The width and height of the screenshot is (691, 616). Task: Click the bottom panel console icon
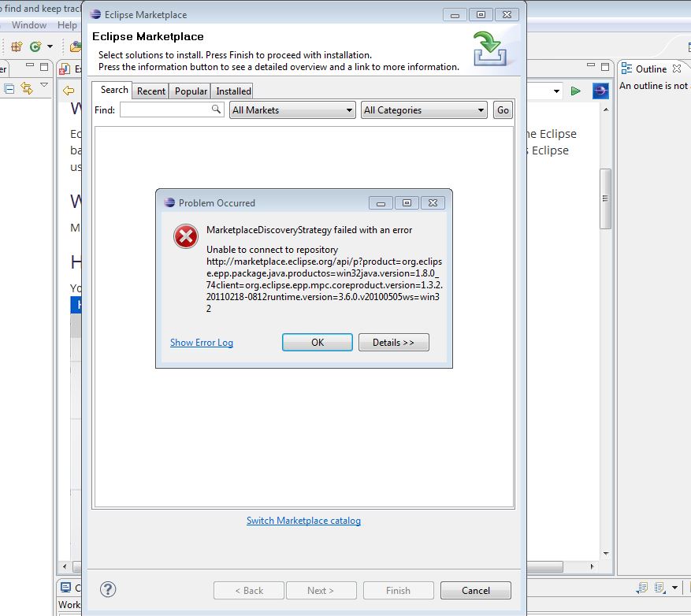pyautogui.click(x=66, y=588)
